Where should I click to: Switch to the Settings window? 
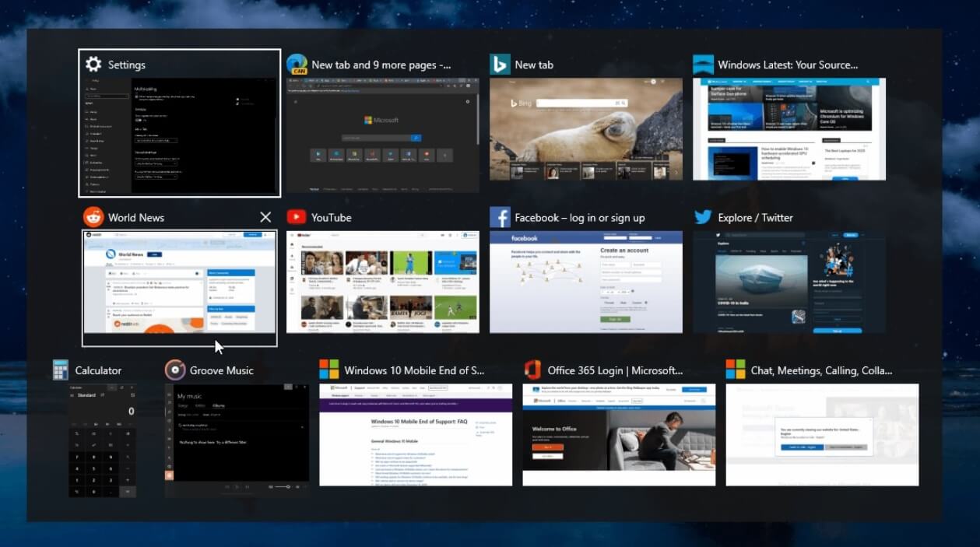click(180, 132)
